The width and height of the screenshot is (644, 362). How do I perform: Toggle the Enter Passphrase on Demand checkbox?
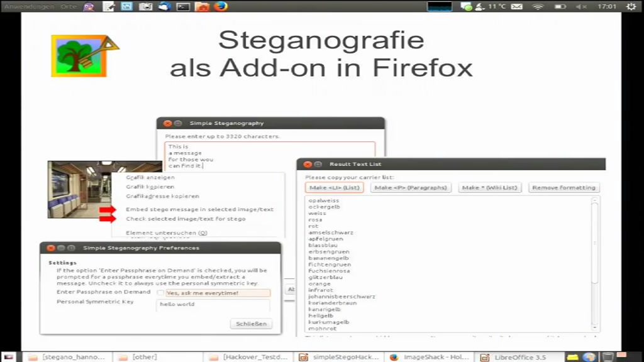160,293
